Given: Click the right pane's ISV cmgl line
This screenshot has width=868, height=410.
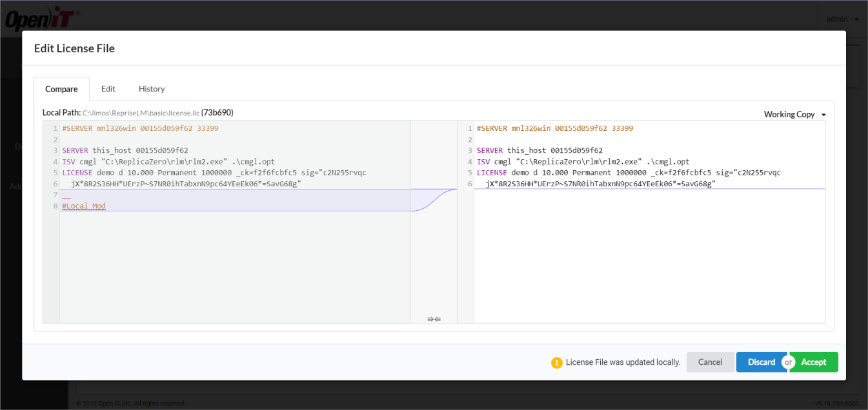Looking at the screenshot, I should 583,162.
